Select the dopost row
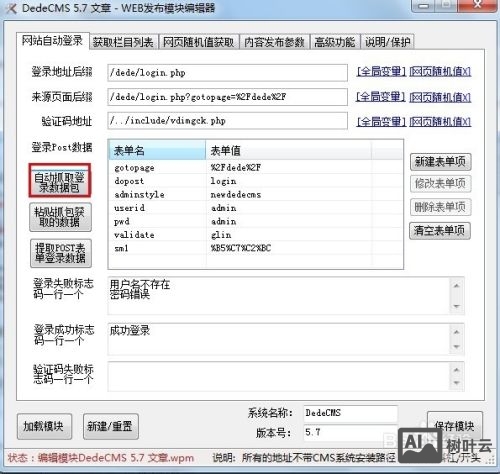Image resolution: width=500 pixels, height=474 pixels. (x=255, y=181)
